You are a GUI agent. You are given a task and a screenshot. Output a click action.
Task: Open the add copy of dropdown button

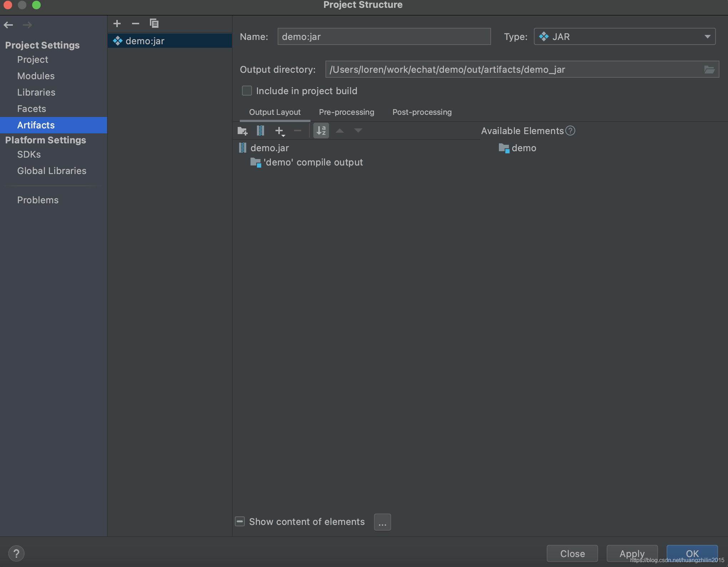[x=280, y=131]
